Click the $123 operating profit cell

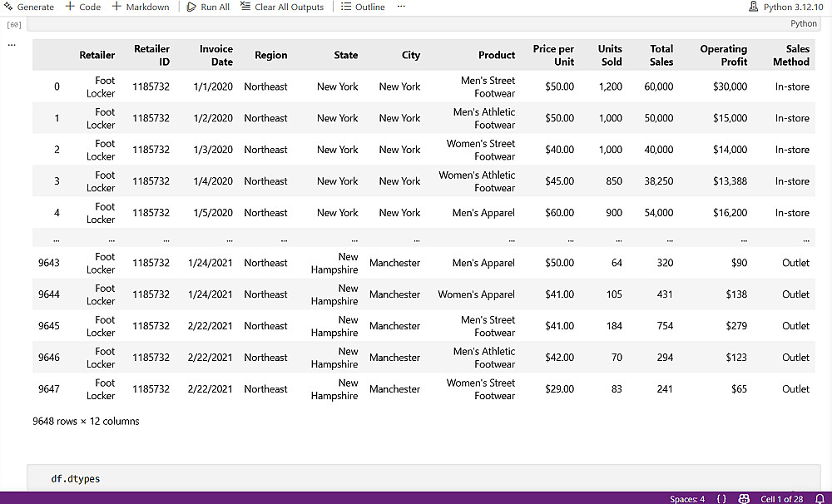(x=736, y=358)
